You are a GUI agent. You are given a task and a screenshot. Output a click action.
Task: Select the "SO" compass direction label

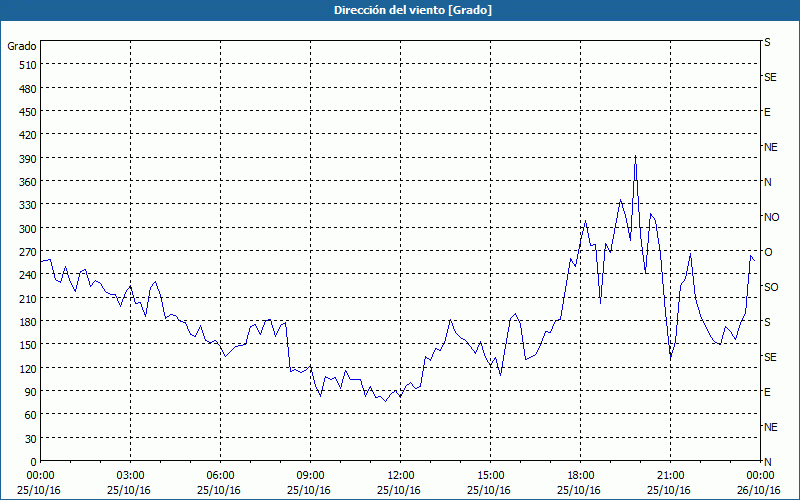pos(771,287)
